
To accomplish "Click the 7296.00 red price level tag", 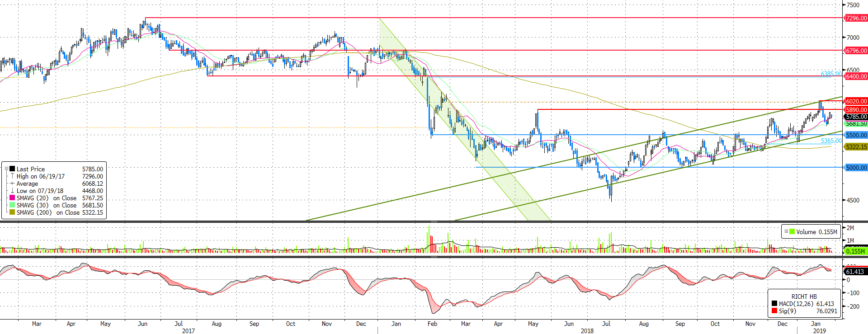I will point(856,18).
